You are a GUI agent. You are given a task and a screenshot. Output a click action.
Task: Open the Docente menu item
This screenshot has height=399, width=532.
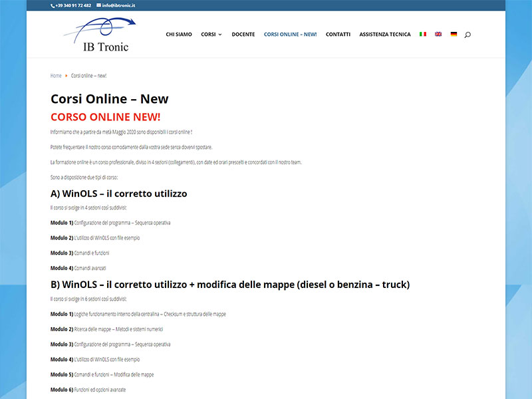tap(243, 35)
